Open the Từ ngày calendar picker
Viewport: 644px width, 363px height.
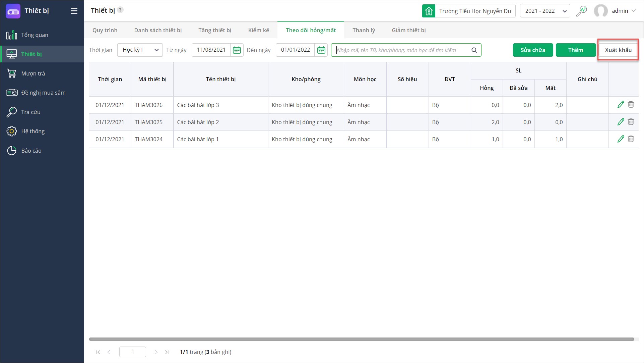click(237, 50)
